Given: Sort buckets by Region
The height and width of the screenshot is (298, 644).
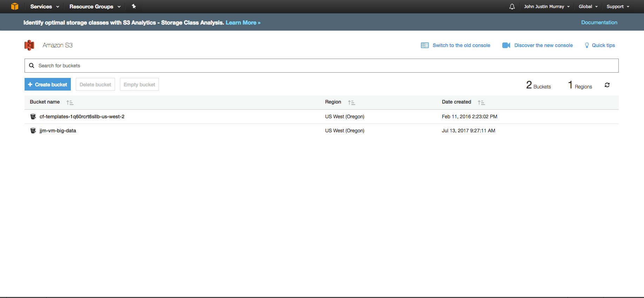Looking at the screenshot, I should point(351,102).
